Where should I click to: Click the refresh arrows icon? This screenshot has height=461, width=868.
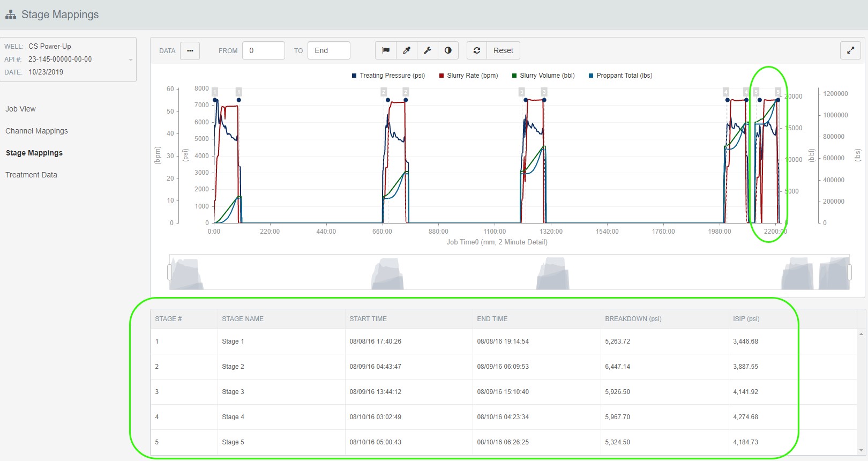pyautogui.click(x=477, y=50)
